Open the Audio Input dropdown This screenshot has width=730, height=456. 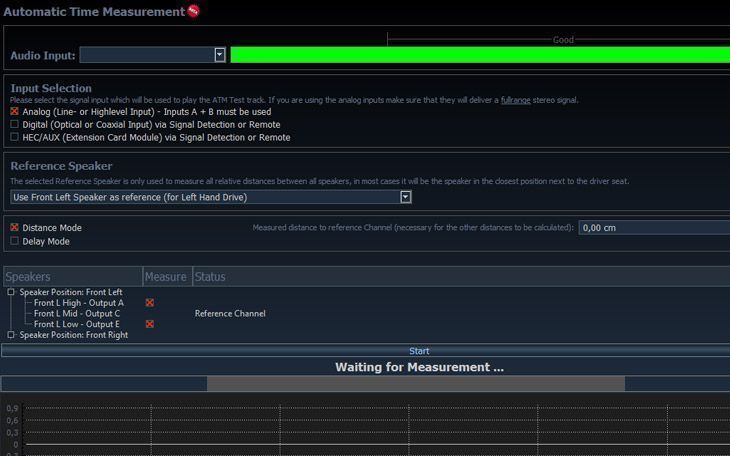click(220, 55)
